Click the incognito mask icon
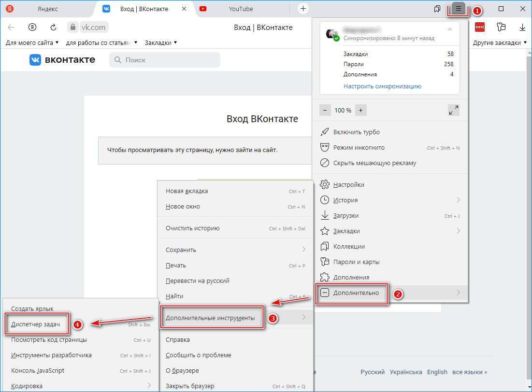The image size is (532, 392). (325, 148)
